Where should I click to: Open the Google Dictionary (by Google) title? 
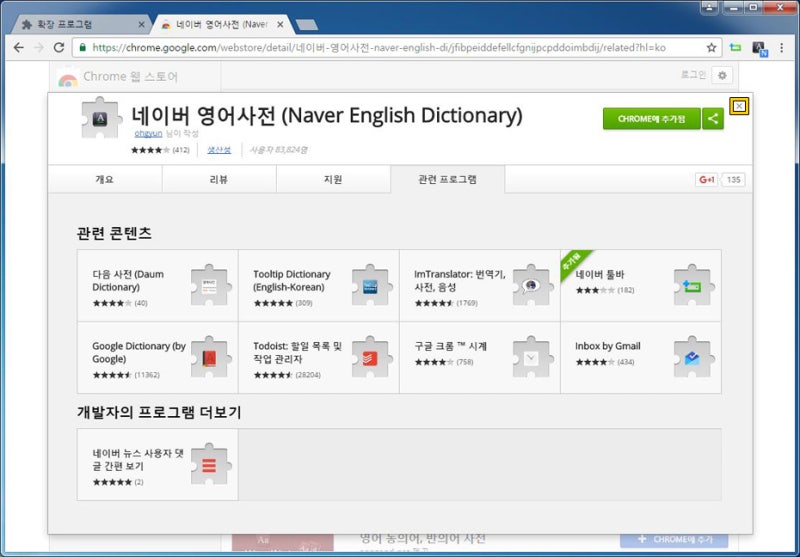tap(139, 352)
